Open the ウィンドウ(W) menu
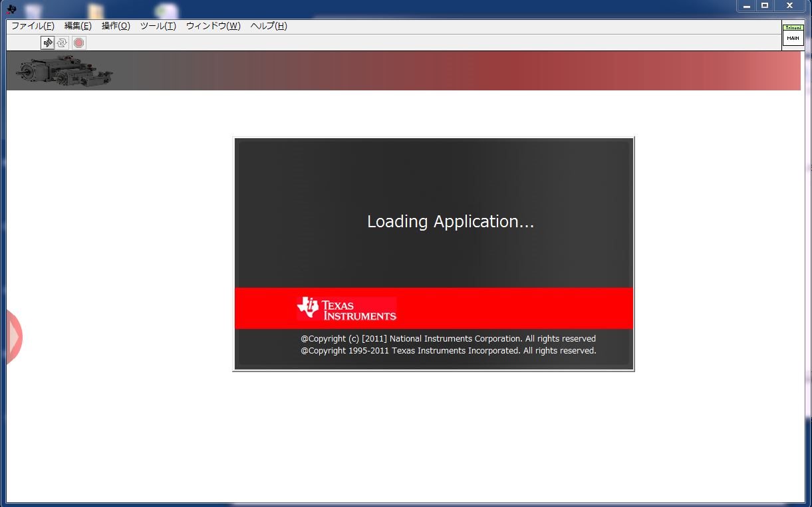812x507 pixels. [213, 26]
